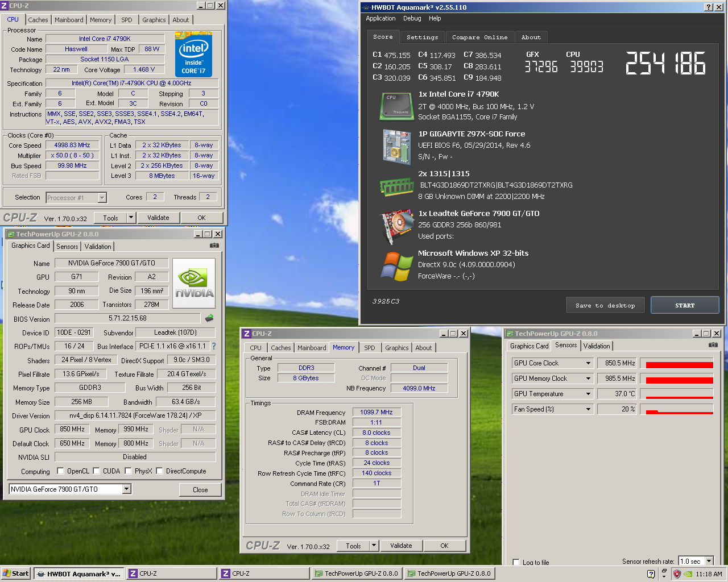This screenshot has width=728, height=582.
Task: Toggle the DirectCompute checkbox
Action: pos(159,471)
